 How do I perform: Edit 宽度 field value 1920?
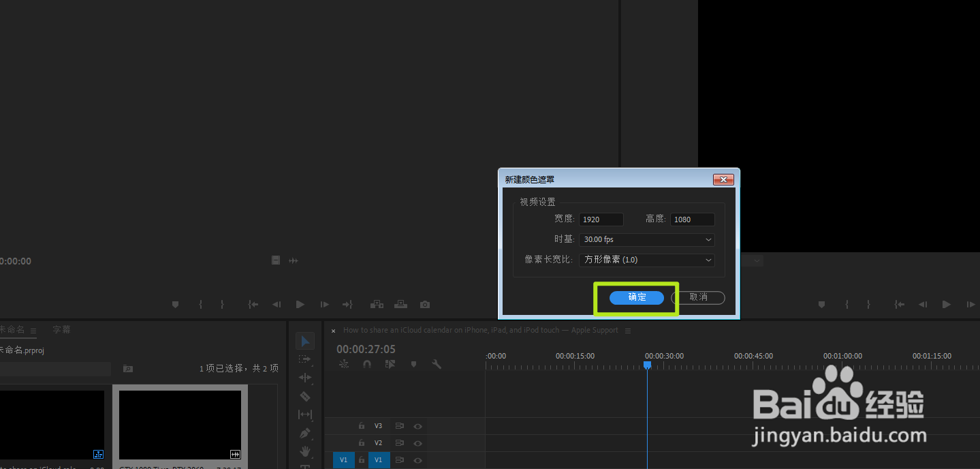601,220
